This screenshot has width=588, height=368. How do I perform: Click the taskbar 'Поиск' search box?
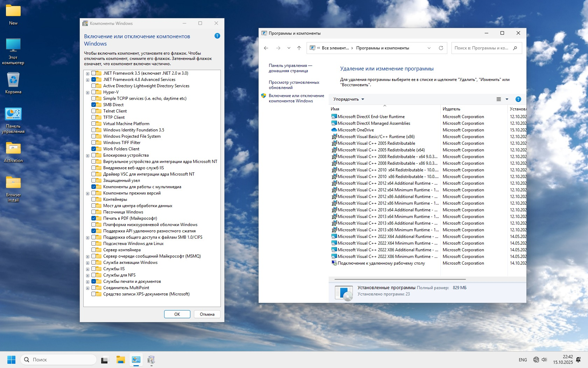pos(58,360)
